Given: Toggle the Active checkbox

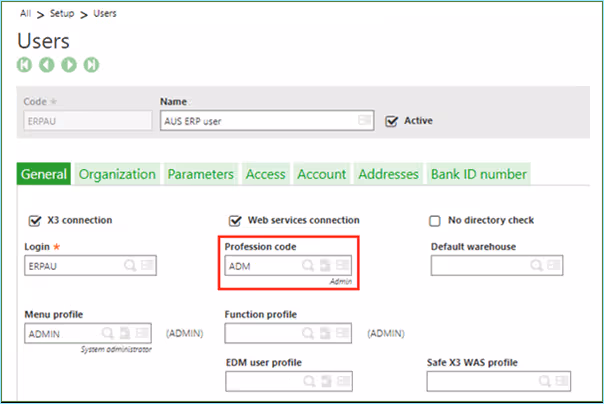Looking at the screenshot, I should click(x=392, y=121).
